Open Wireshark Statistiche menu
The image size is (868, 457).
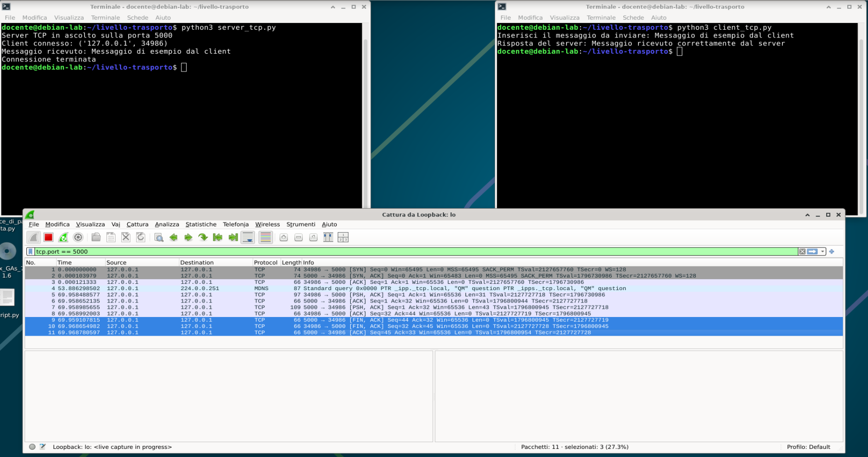click(x=201, y=224)
